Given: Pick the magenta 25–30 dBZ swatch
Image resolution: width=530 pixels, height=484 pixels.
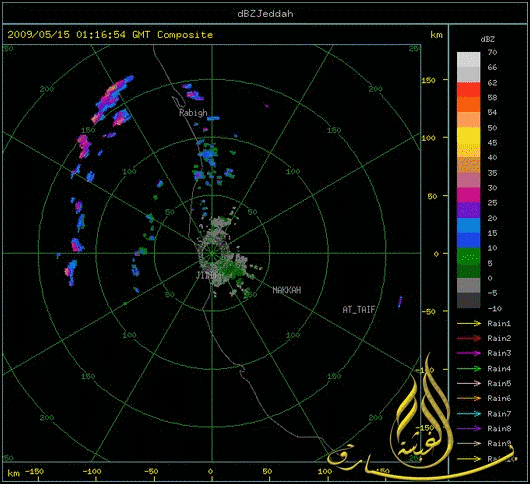Looking at the screenshot, I should click(x=468, y=195).
